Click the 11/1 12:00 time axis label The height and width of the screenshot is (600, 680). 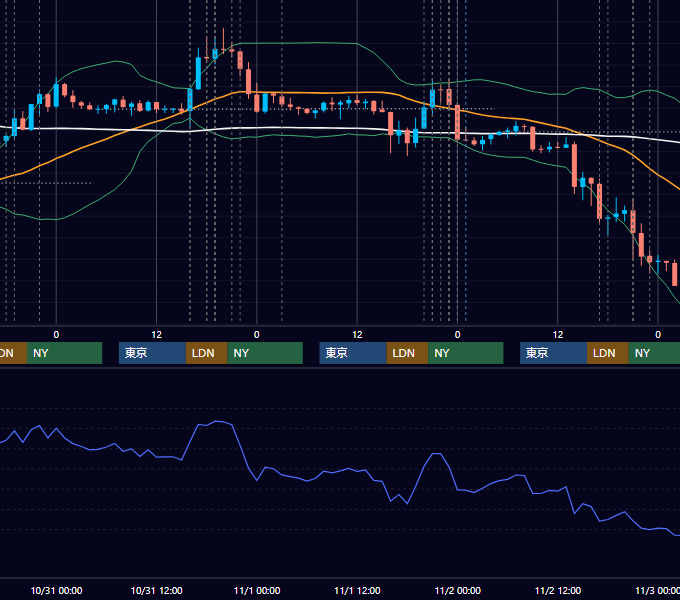click(357, 590)
